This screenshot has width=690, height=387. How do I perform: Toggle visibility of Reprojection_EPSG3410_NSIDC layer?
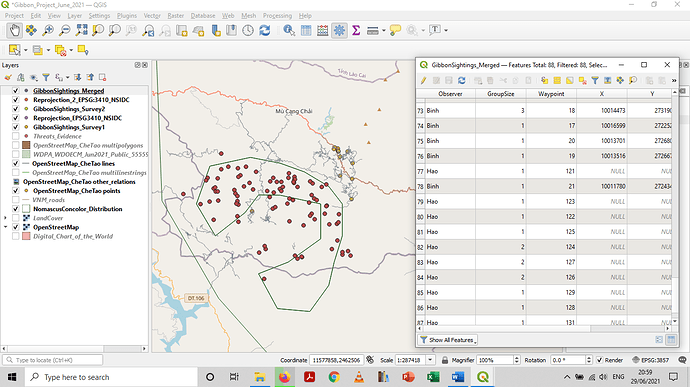point(15,118)
